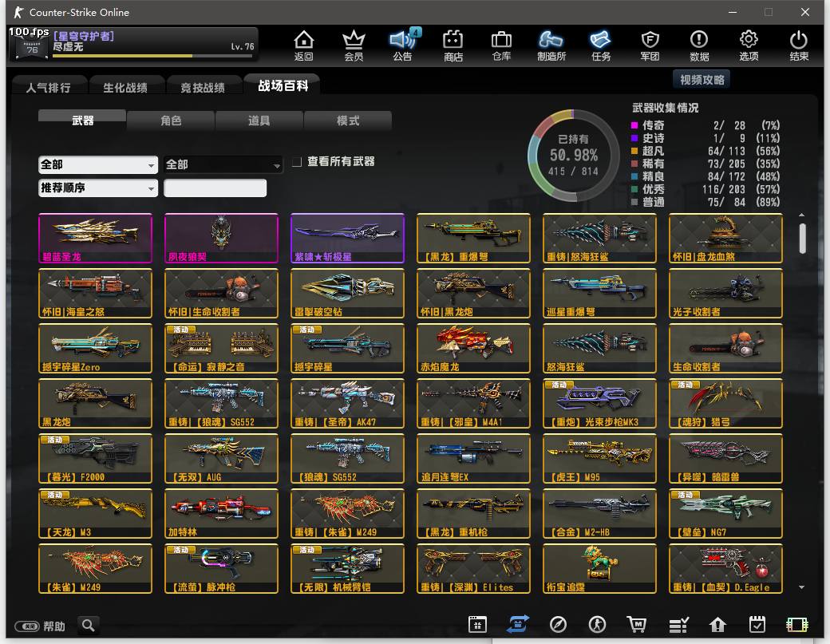Click the 帮助 help button

tap(40, 626)
